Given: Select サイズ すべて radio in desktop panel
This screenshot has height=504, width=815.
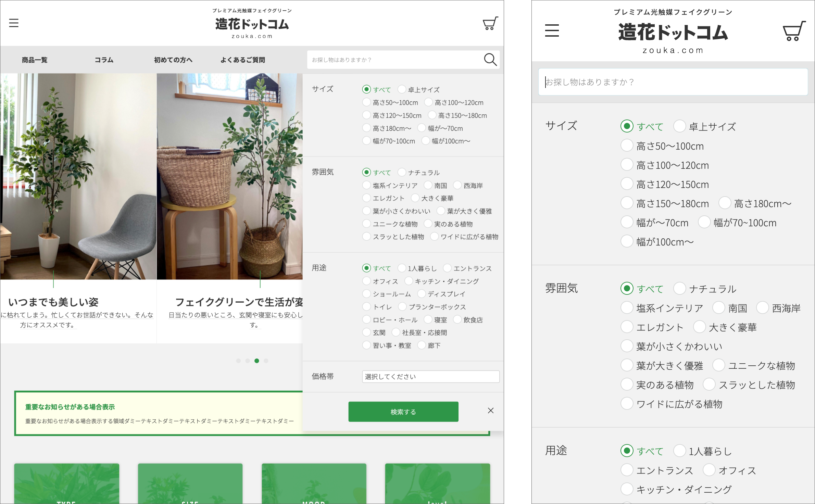Looking at the screenshot, I should coord(366,89).
